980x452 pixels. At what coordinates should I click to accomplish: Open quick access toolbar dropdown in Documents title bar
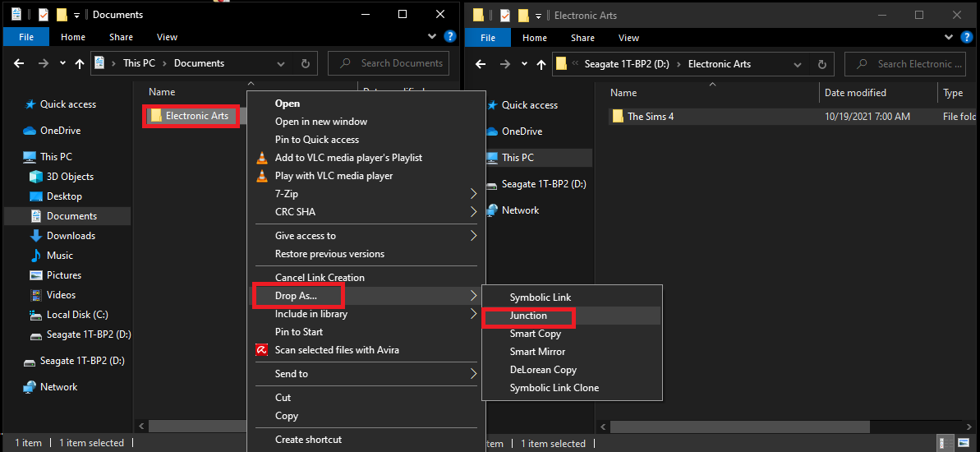(x=77, y=14)
